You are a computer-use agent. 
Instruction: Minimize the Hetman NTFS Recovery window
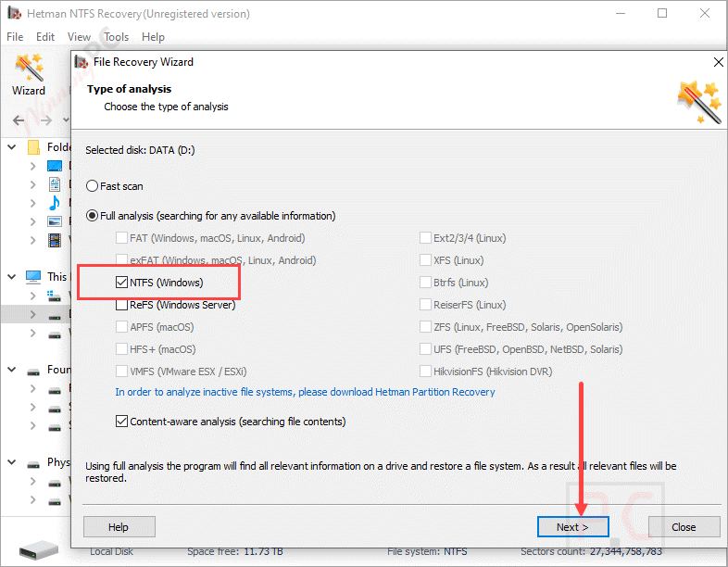[621, 13]
